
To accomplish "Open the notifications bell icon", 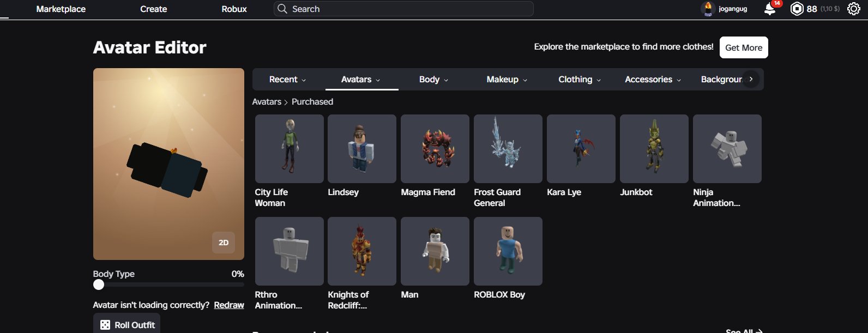I will pos(770,9).
